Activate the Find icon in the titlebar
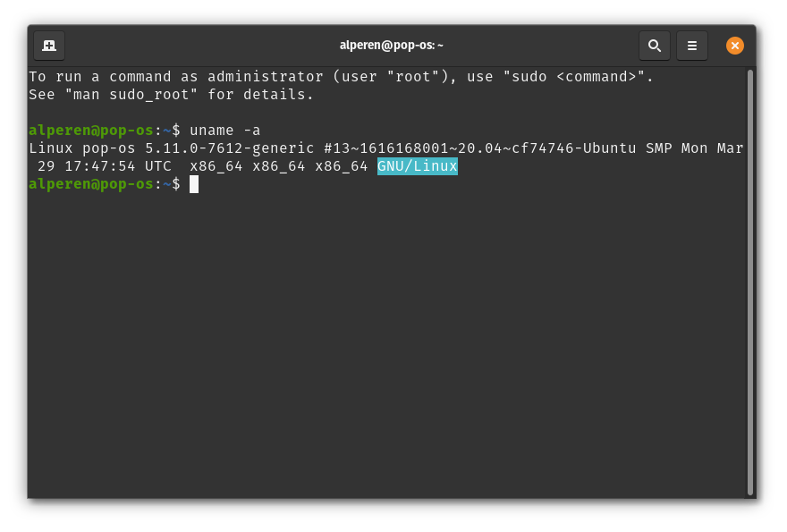 click(x=654, y=46)
